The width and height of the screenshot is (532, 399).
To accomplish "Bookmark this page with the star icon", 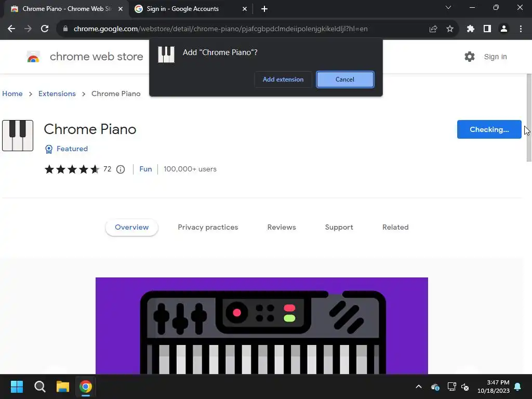I will (450, 29).
